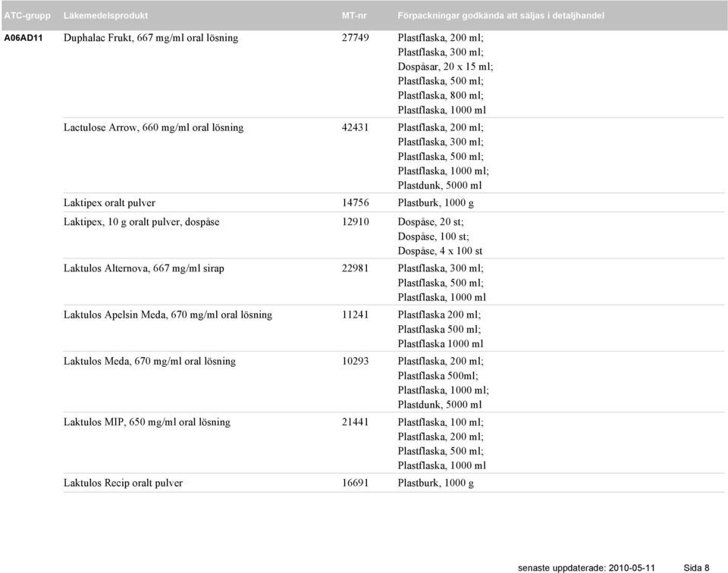The width and height of the screenshot is (728, 573).
Task: Click MT number 22981
Action: (355, 268)
